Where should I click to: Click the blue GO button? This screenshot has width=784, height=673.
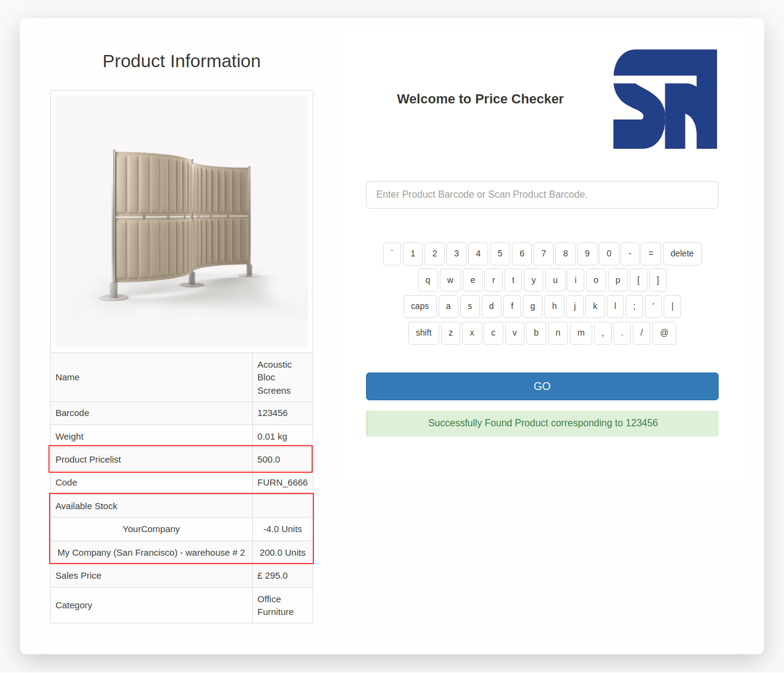(542, 386)
